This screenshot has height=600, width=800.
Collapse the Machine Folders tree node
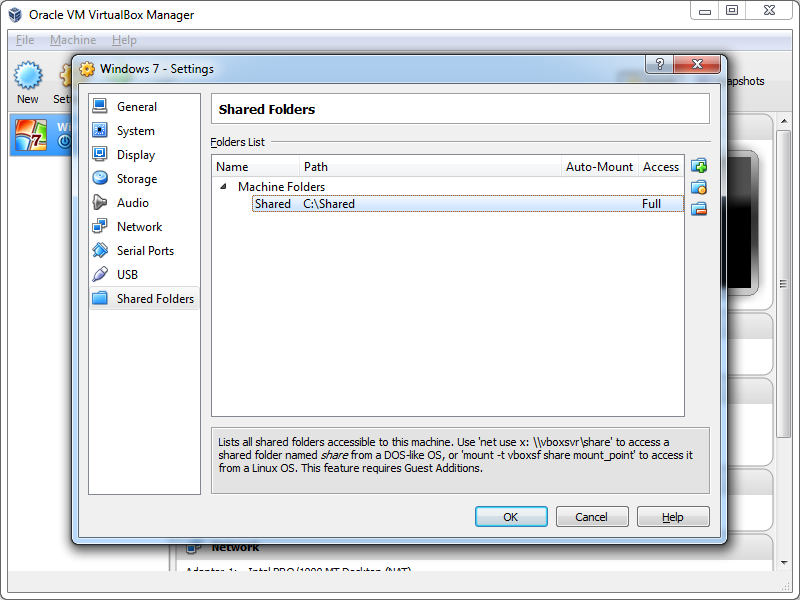coord(223,187)
